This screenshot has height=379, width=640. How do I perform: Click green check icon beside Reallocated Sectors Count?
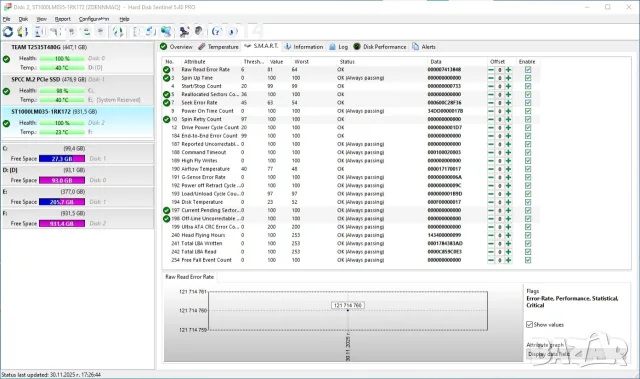(166, 94)
